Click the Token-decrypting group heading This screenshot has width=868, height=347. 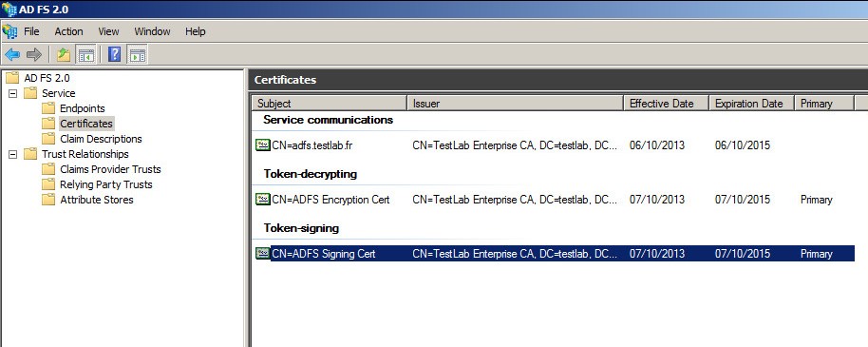coord(311,174)
